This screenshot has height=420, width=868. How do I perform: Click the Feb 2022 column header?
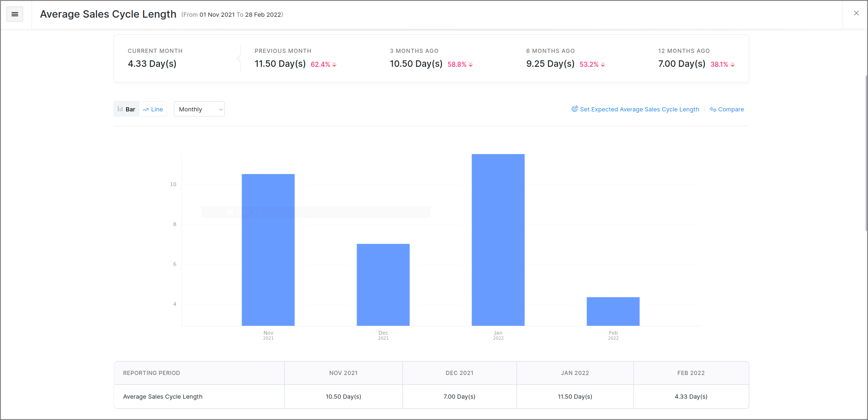(x=691, y=373)
